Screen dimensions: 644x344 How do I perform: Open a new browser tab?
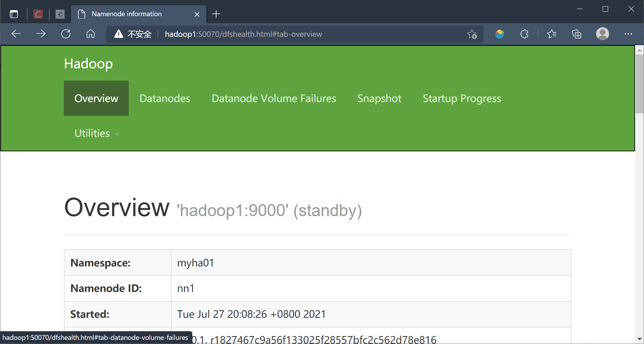[216, 14]
